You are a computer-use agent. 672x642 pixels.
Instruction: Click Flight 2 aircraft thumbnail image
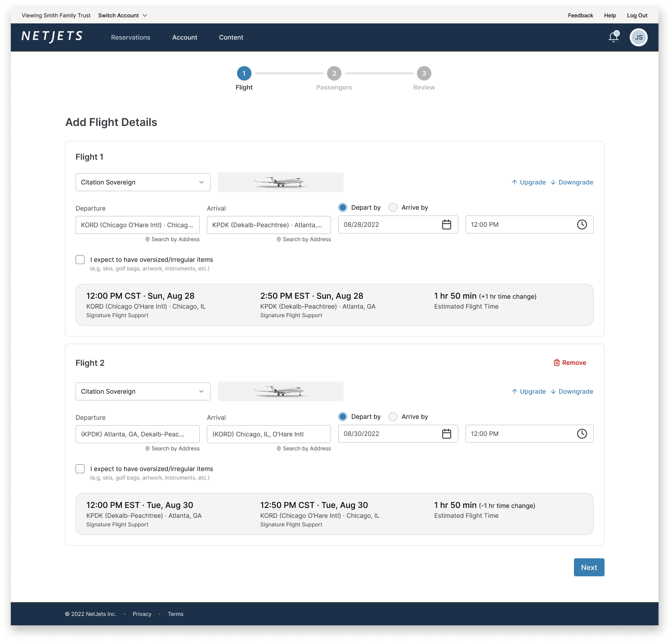[281, 391]
